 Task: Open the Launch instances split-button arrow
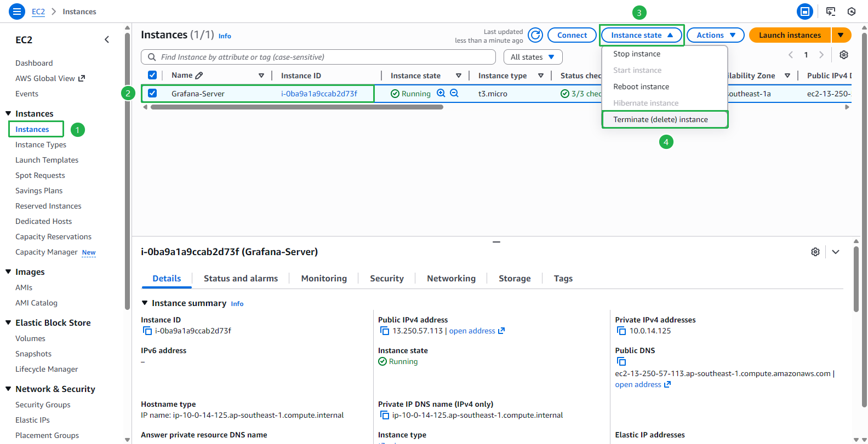click(x=841, y=35)
